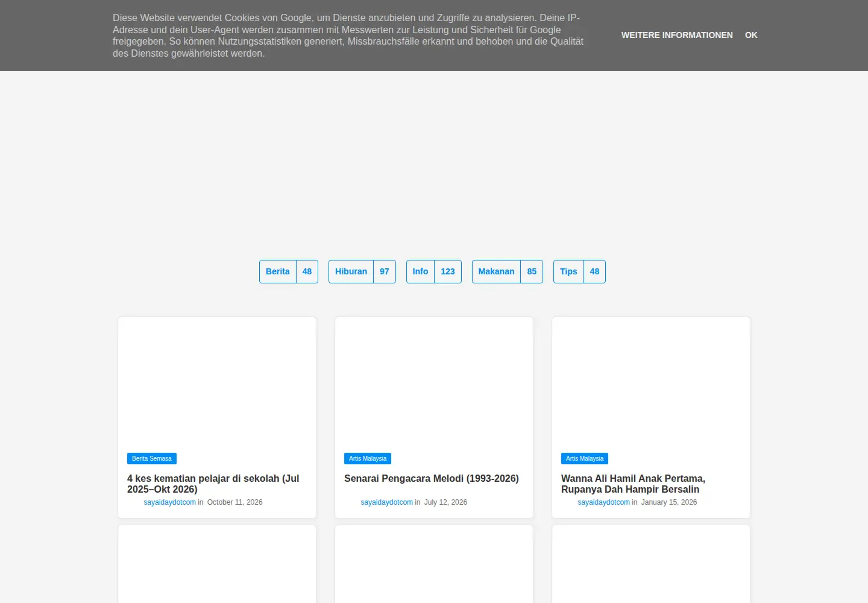Open post 'Senarai Pengacara Melodi (1993-2026)'
Image resolution: width=868 pixels, height=603 pixels.
432,478
